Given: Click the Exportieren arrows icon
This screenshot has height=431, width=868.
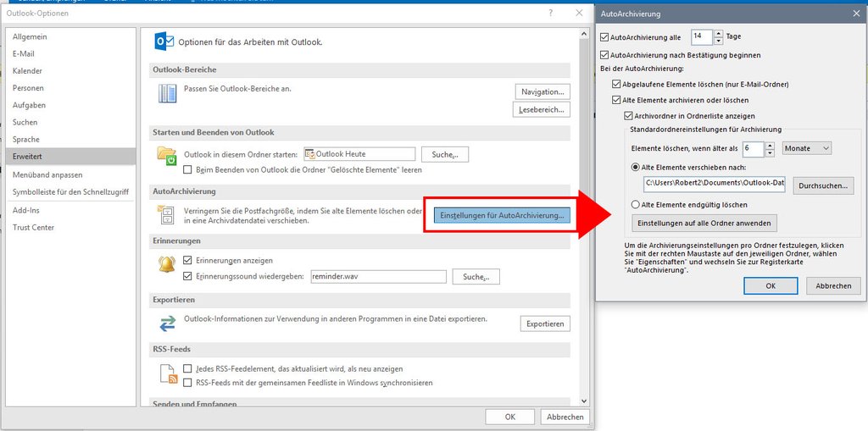Looking at the screenshot, I should pyautogui.click(x=166, y=323).
